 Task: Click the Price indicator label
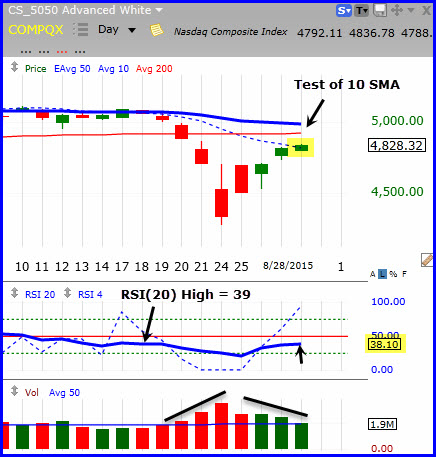[x=36, y=69]
